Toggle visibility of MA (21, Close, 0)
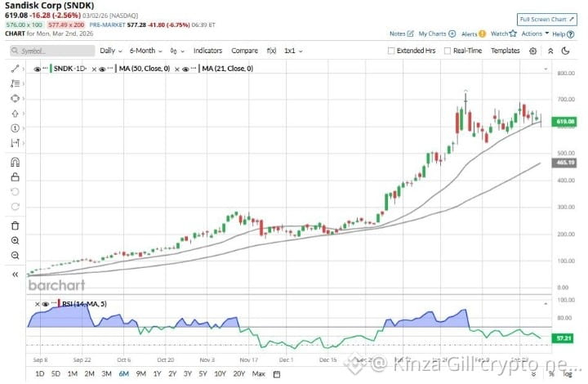 pyautogui.click(x=185, y=69)
